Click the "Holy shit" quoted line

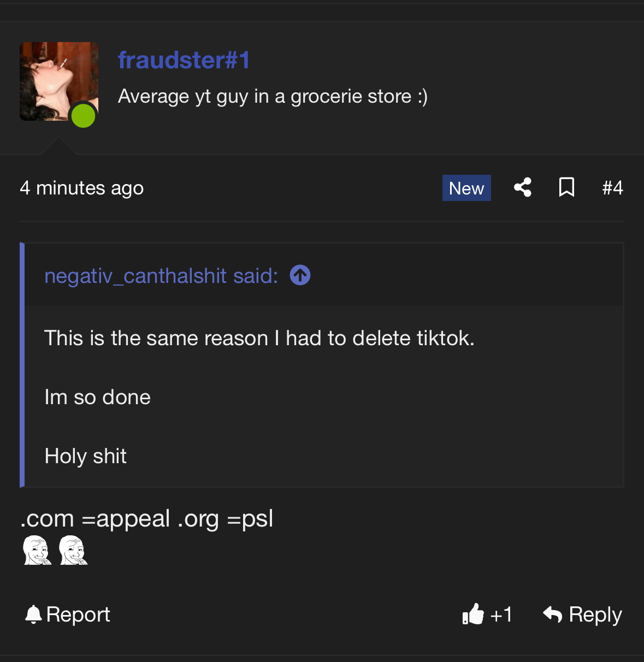click(x=86, y=456)
